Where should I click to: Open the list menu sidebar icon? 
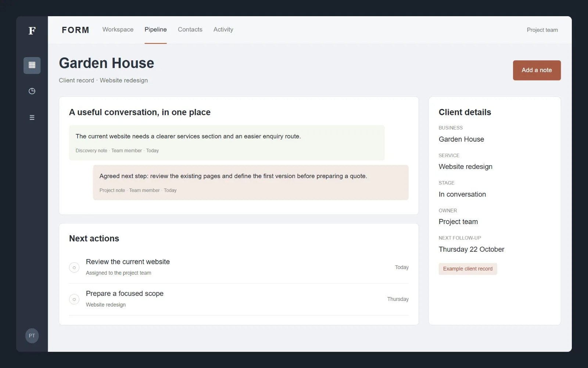pos(32,117)
